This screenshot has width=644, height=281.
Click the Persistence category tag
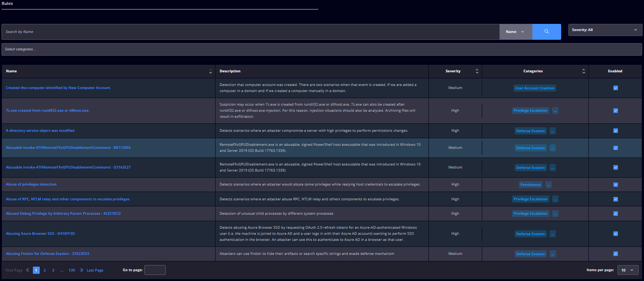(x=531, y=185)
